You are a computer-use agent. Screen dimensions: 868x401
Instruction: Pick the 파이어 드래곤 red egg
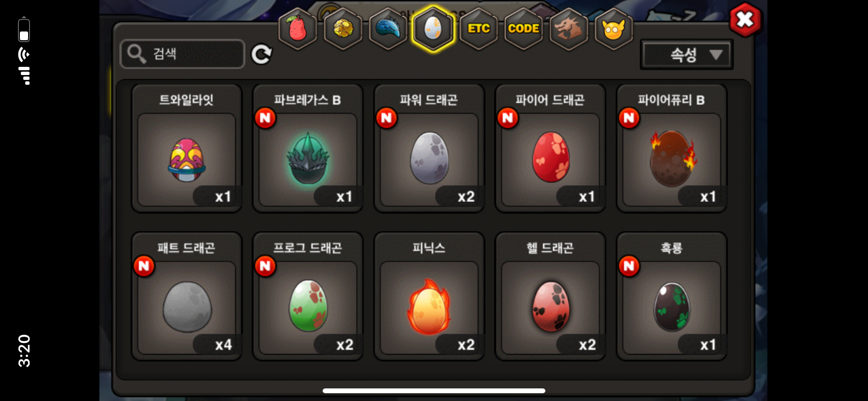pyautogui.click(x=550, y=149)
